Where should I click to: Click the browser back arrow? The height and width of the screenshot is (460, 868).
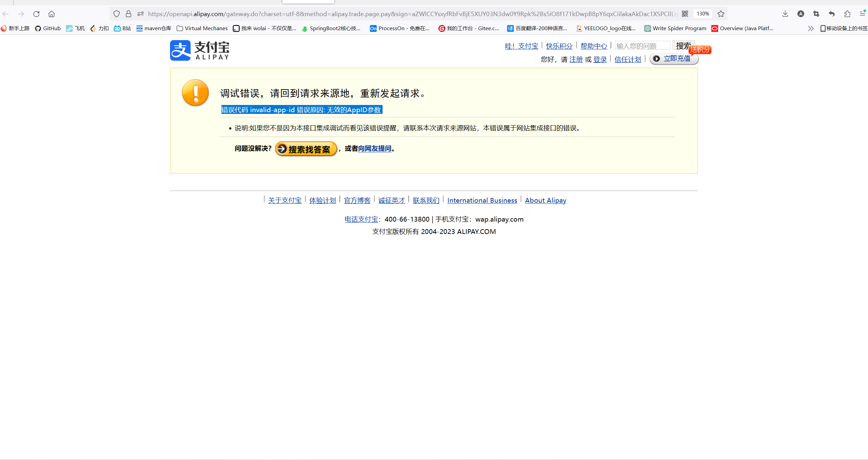click(6, 14)
